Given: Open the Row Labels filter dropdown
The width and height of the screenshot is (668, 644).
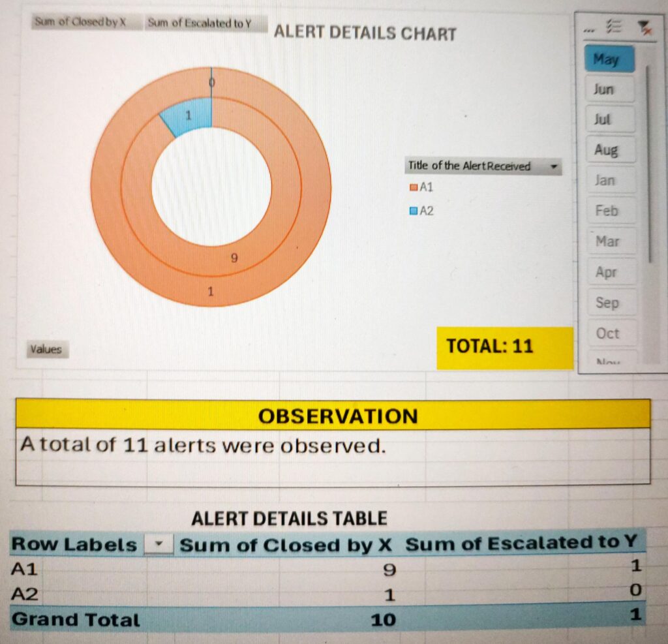Looking at the screenshot, I should coord(158,545).
